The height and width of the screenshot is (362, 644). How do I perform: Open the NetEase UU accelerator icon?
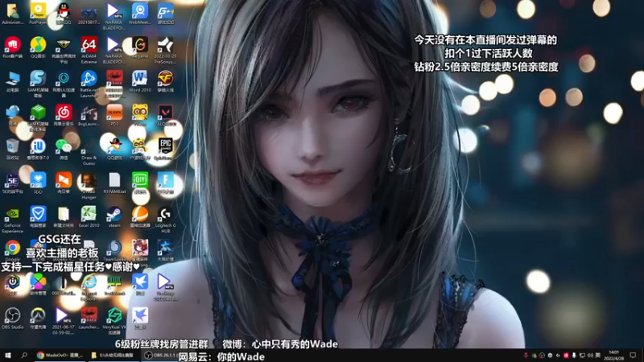coord(64,84)
